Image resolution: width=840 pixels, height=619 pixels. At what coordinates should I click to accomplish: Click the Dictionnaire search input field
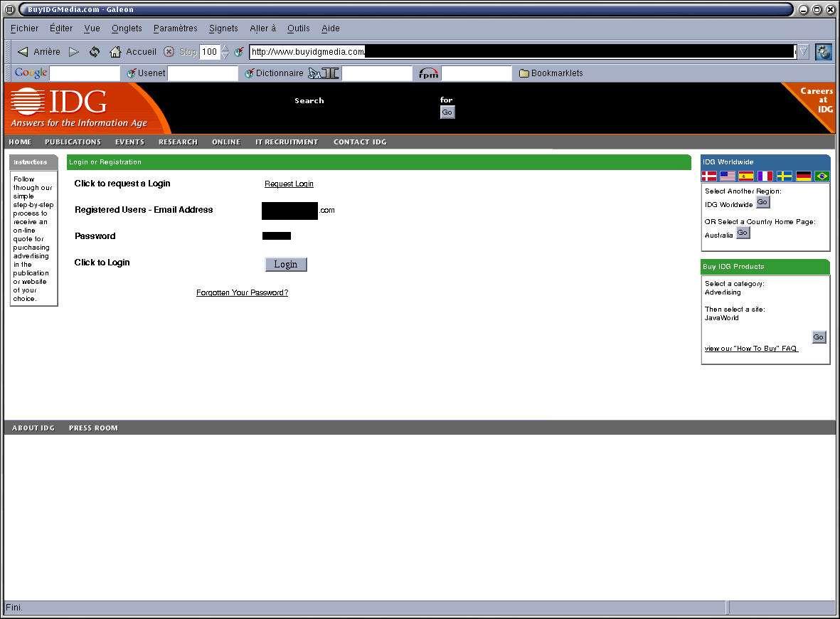tap(377, 73)
